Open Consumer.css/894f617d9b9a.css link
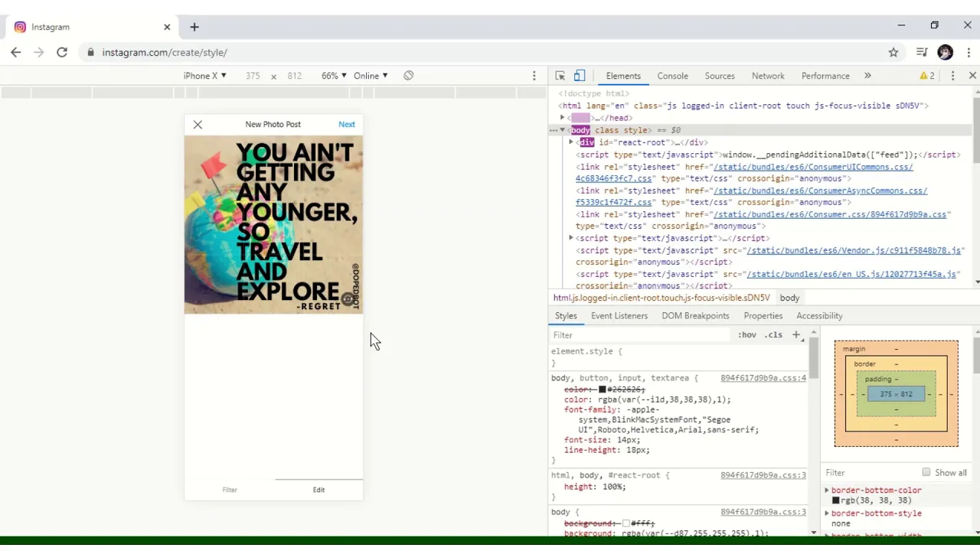This screenshot has height=551, width=980. (830, 214)
